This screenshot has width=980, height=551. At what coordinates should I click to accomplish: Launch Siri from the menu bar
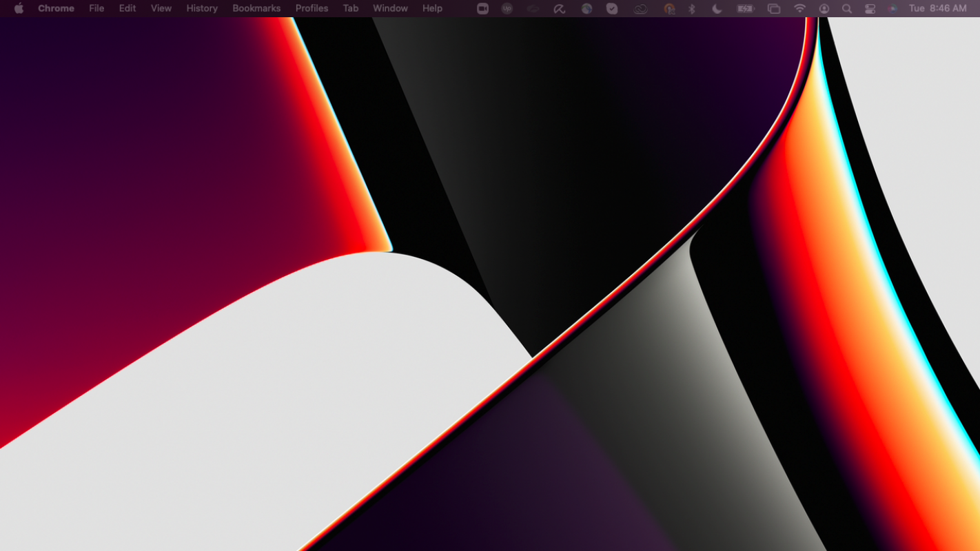[x=892, y=8]
